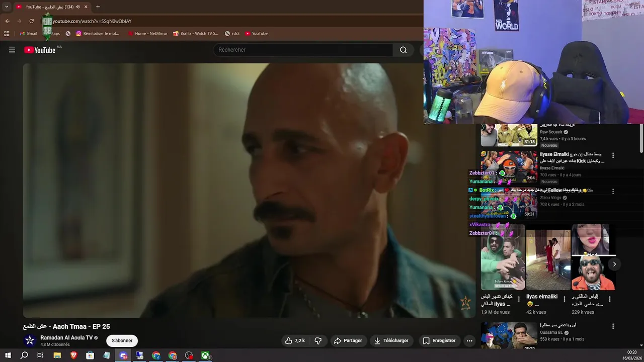Viewport: 644px width, 362px height.
Task: Close the YouTube tab
Action: point(86,7)
